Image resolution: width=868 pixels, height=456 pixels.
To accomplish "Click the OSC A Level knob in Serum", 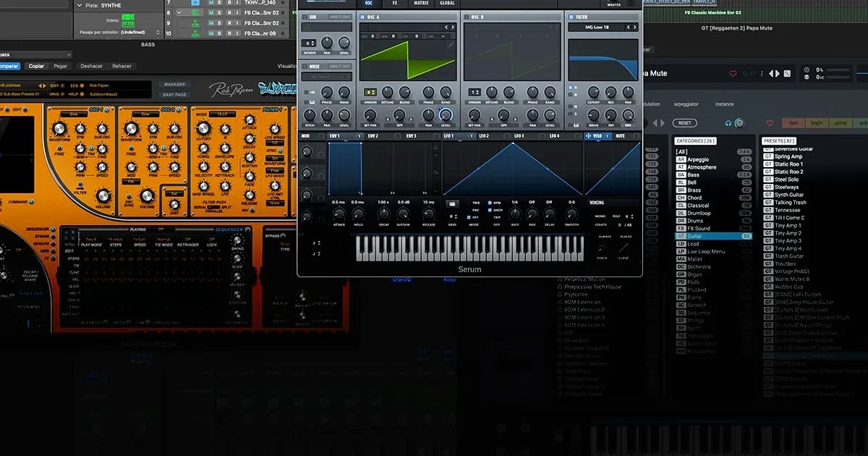I will 445,114.
